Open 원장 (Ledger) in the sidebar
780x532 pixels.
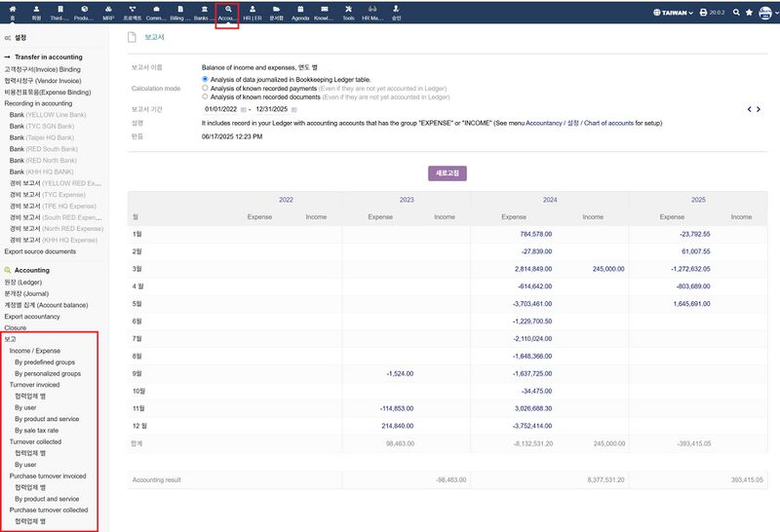point(29,282)
